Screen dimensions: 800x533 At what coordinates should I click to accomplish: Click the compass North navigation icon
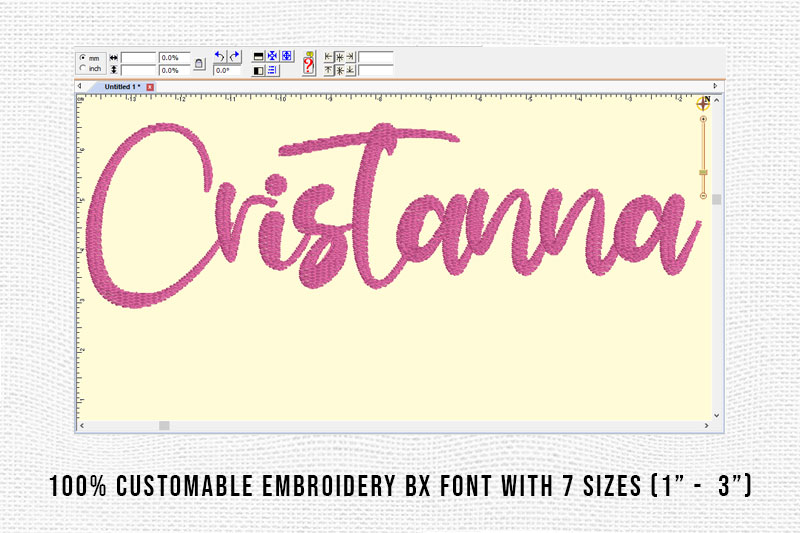point(704,104)
